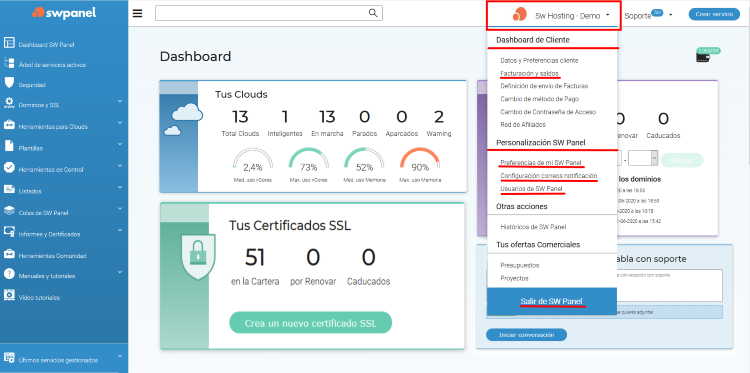Open Árbol de servicios activos icon
Viewport: 750px width, 373px height.
point(10,63)
